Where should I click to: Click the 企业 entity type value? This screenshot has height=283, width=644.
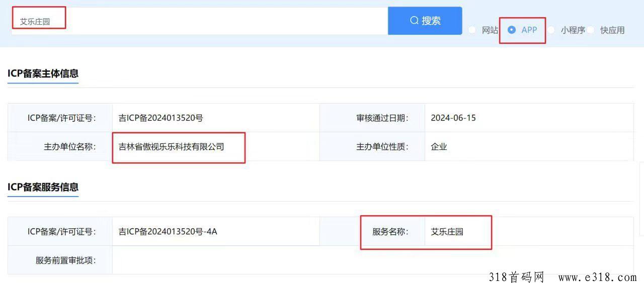click(439, 147)
